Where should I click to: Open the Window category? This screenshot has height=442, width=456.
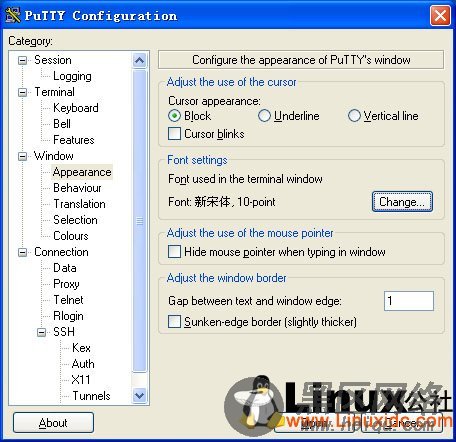(54, 156)
